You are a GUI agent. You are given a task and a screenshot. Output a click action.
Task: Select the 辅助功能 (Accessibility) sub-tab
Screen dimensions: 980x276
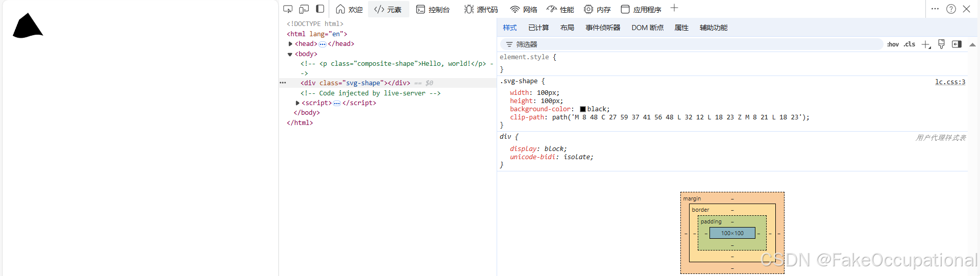click(714, 28)
